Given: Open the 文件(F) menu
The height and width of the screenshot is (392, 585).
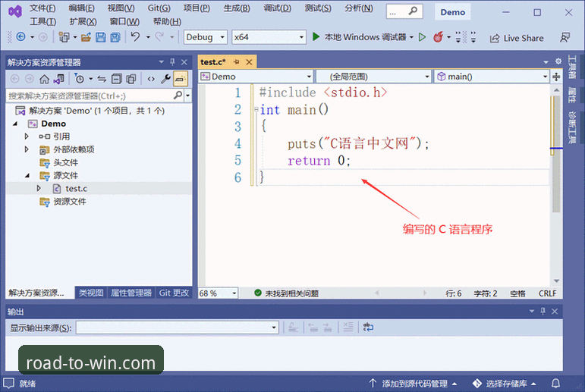Looking at the screenshot, I should pos(42,8).
